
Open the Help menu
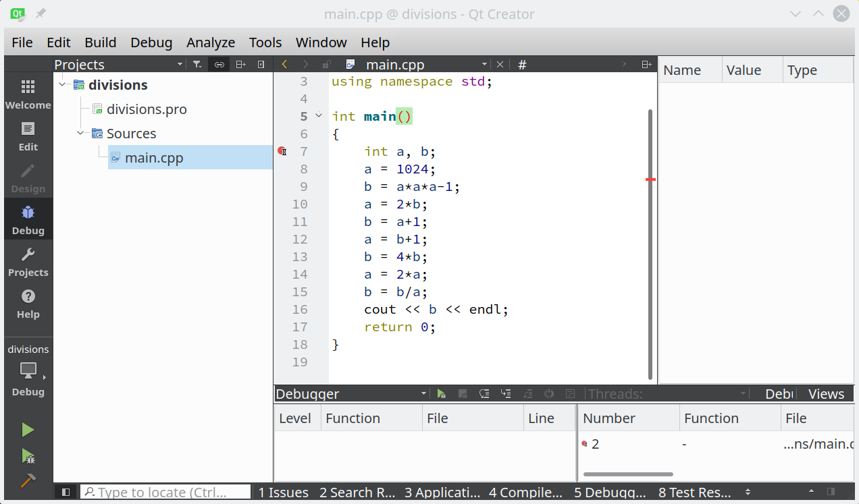(375, 43)
